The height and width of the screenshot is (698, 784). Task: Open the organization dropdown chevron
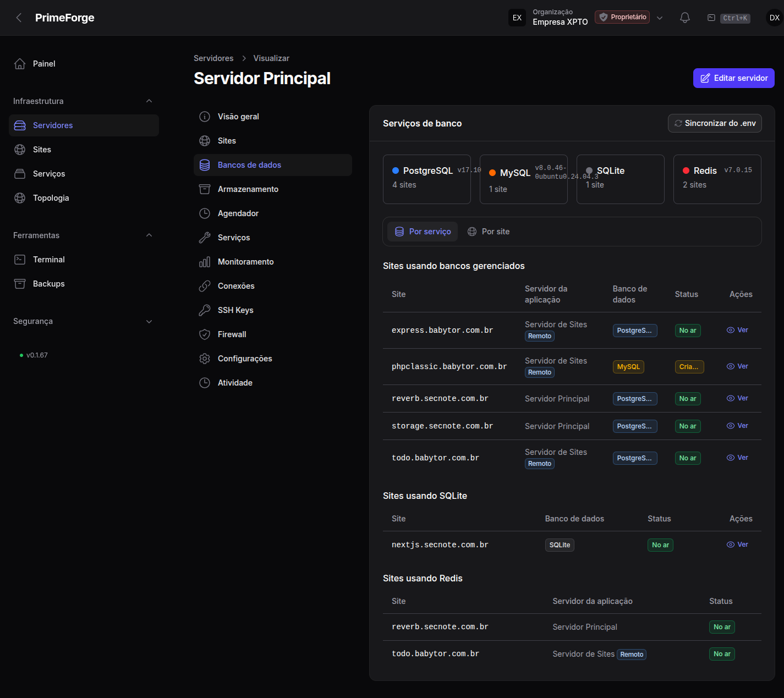point(660,18)
